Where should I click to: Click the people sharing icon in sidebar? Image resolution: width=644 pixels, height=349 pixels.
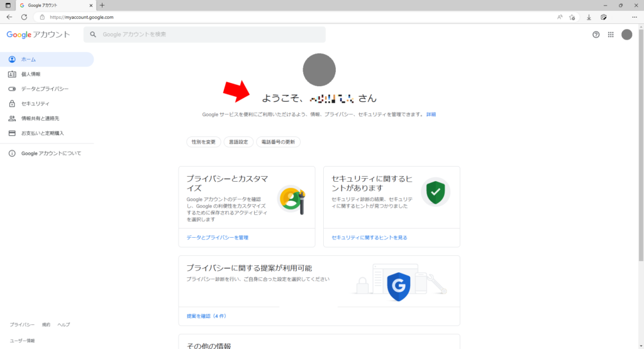[12, 118]
